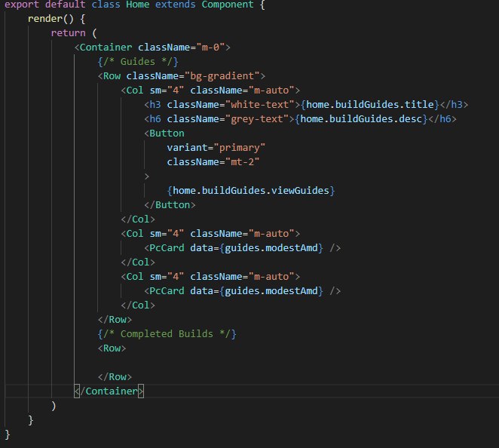Click the 'h3' opening tag
The image size is (499, 448).
(x=155, y=105)
